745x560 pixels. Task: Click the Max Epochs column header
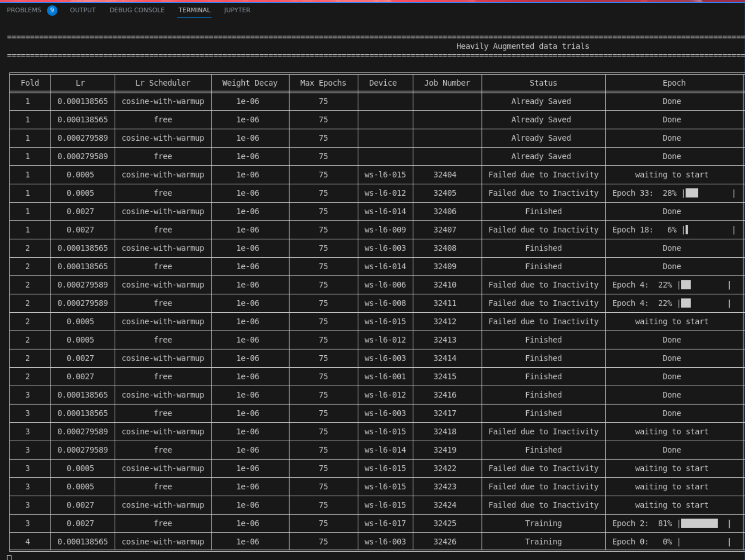tap(323, 83)
